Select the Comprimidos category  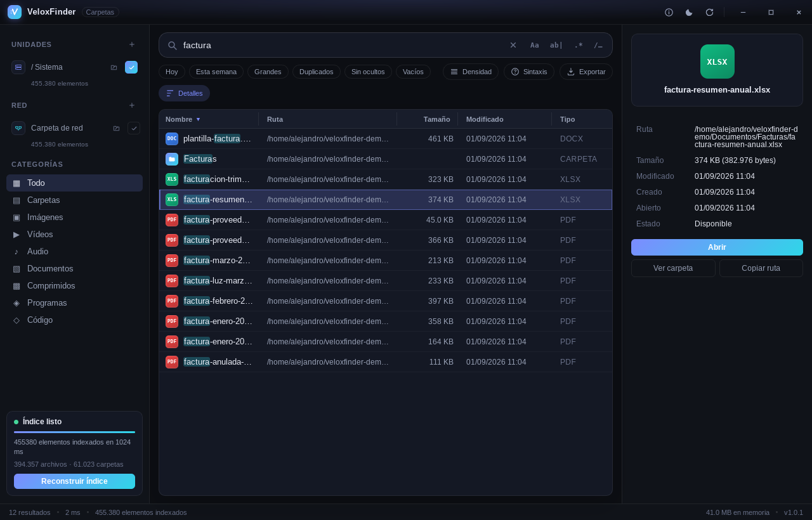pos(74,285)
